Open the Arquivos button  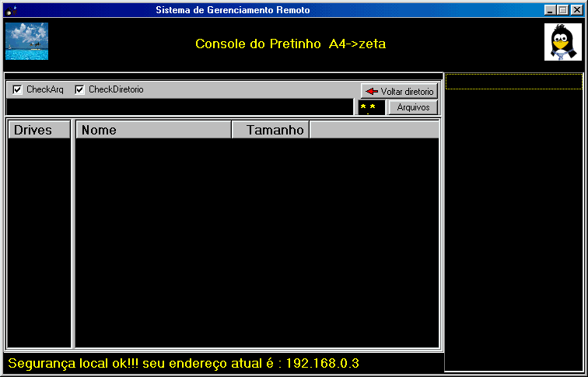click(x=412, y=107)
